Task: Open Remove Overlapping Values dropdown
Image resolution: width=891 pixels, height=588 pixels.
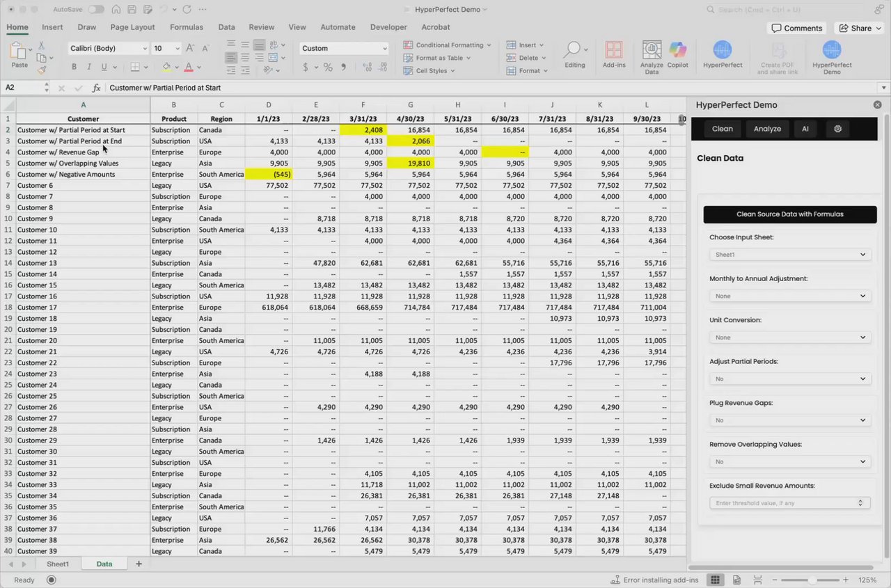Action: point(790,461)
